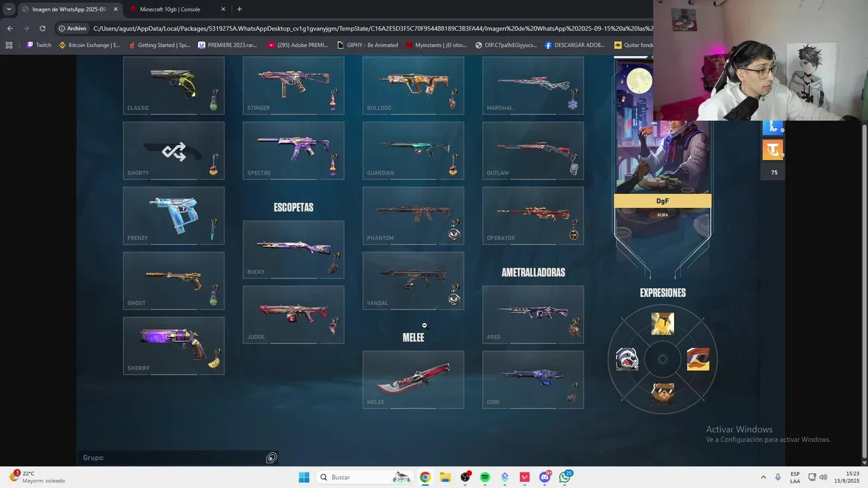The image size is (868, 488).
Task: Click the browser Forward arrow
Action: pyautogui.click(x=26, y=28)
